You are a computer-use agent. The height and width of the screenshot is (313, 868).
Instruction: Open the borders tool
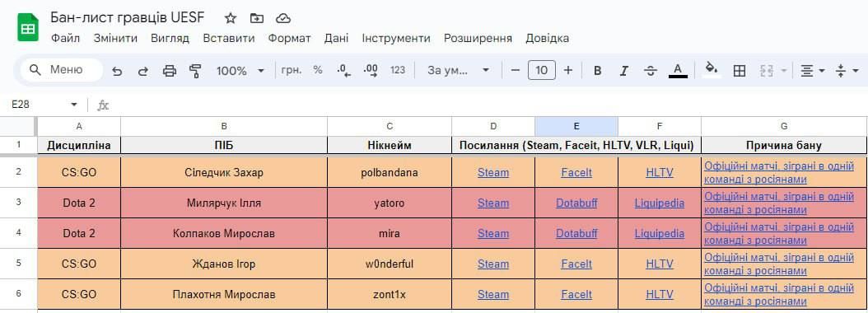739,70
